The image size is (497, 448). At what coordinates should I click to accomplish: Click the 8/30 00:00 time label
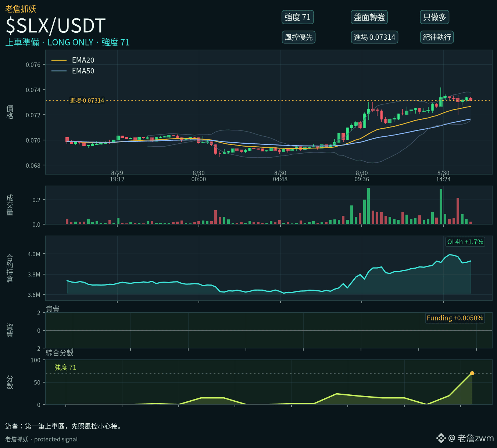[x=199, y=176]
